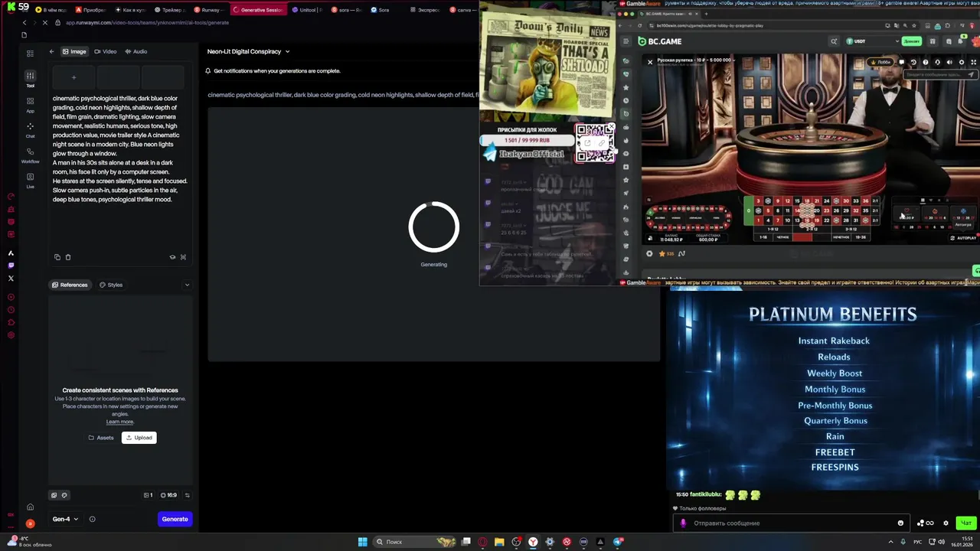The width and height of the screenshot is (980, 551).
Task: Open generation settings sliders icon near 16:9
Action: coord(187,495)
